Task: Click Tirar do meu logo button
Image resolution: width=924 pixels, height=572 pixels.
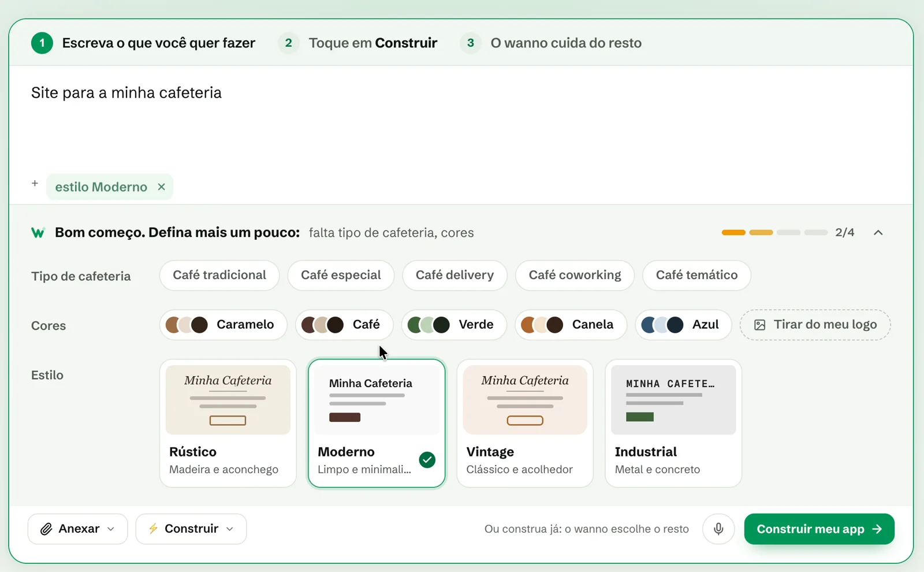Action: (x=815, y=325)
